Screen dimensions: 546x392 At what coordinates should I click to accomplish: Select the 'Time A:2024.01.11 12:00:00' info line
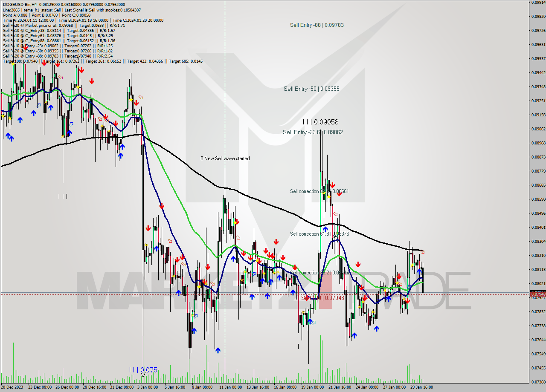pyautogui.click(x=83, y=20)
